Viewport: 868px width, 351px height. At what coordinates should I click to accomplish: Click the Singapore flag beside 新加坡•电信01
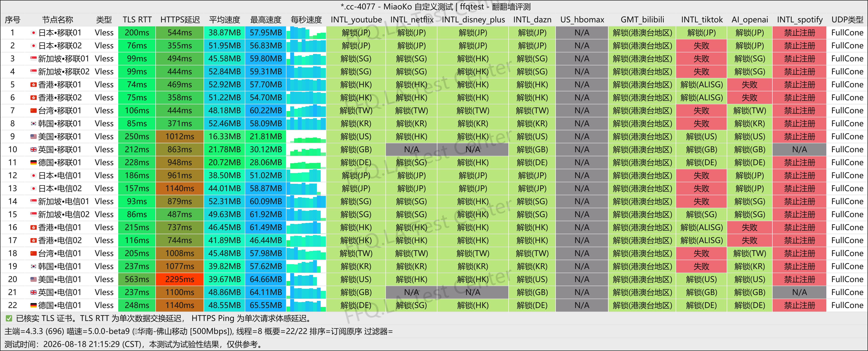point(33,201)
